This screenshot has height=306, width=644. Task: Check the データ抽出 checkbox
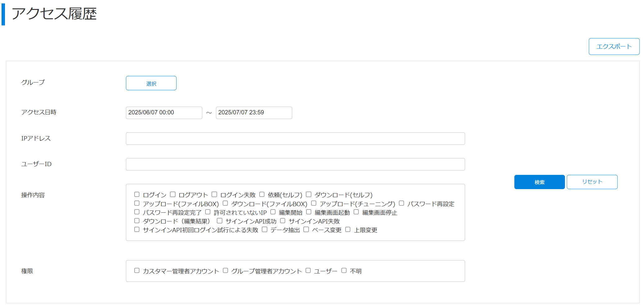265,229
